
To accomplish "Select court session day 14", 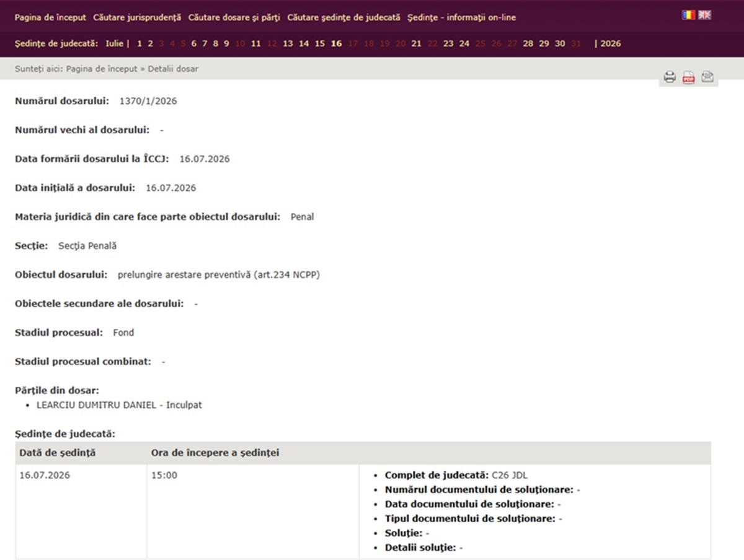I will tap(304, 43).
